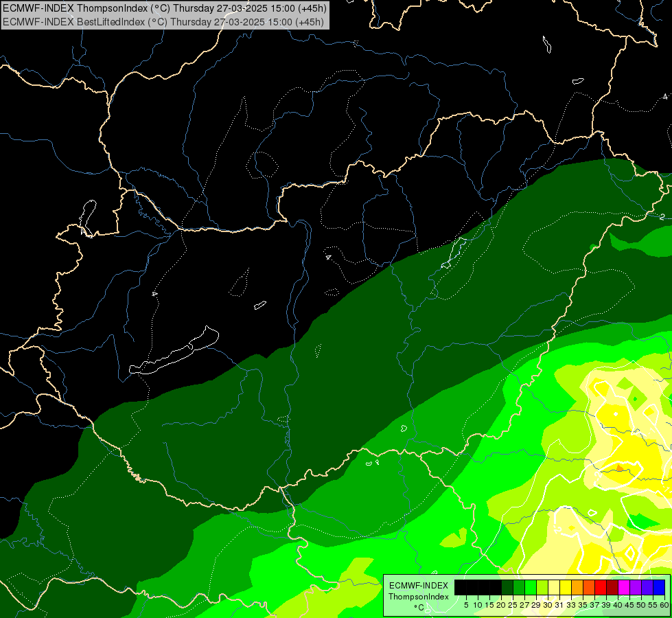Pick the orange 33–35 legend swatch
Screen dimensions: 672x618
(577, 587)
